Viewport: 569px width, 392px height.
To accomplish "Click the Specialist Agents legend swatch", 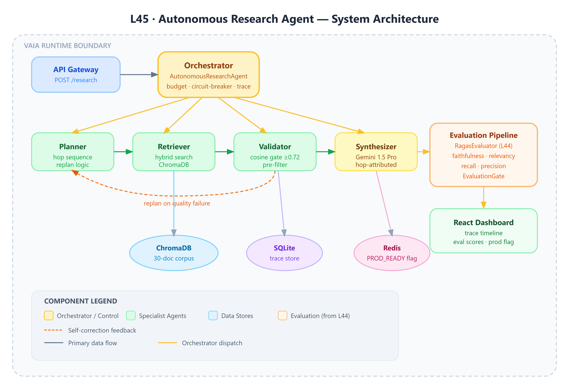I will (x=131, y=316).
